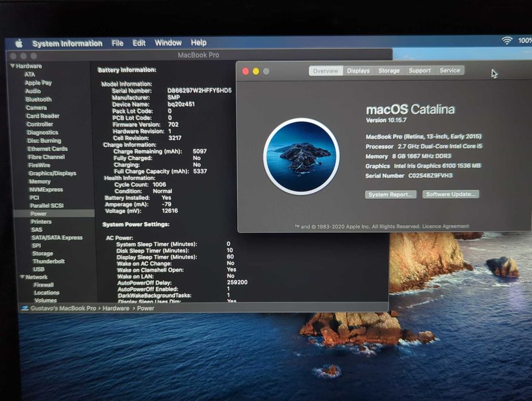Select Bluetooth in the sidebar
The width and height of the screenshot is (532, 401).
[x=39, y=100]
